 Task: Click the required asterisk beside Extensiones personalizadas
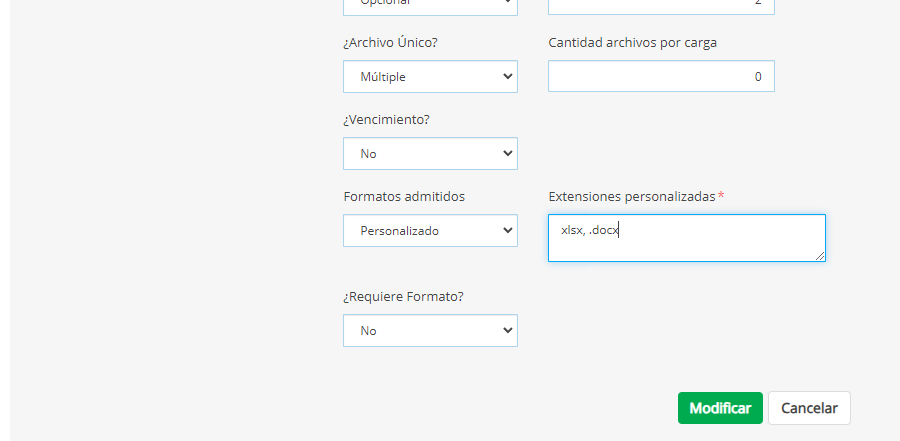(721, 196)
